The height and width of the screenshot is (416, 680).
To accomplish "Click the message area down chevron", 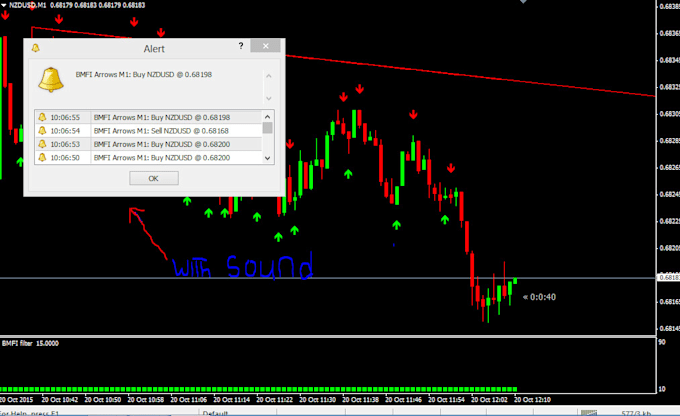I will (268, 98).
